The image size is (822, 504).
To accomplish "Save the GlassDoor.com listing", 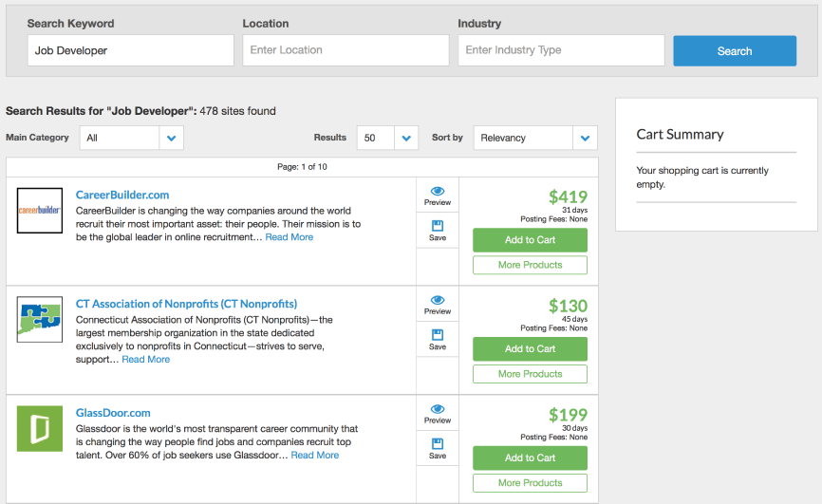I will click(x=438, y=449).
